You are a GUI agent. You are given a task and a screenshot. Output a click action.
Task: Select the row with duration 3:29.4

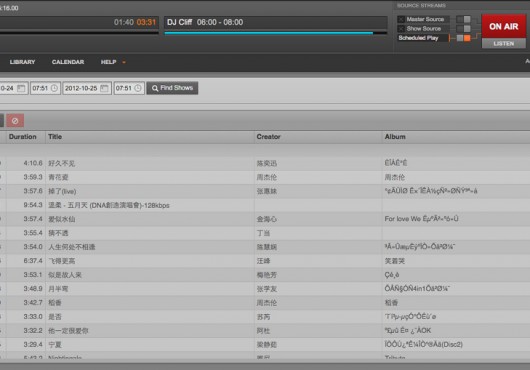coord(265,345)
